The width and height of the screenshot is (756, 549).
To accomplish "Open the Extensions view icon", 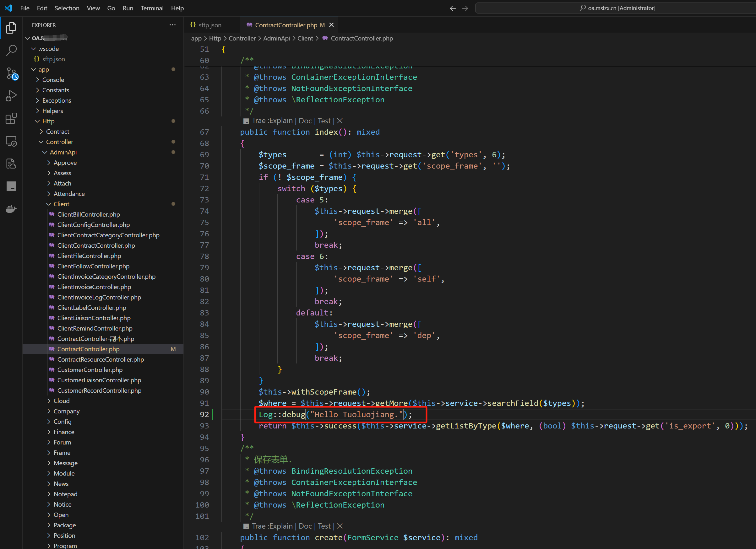I will coord(11,119).
